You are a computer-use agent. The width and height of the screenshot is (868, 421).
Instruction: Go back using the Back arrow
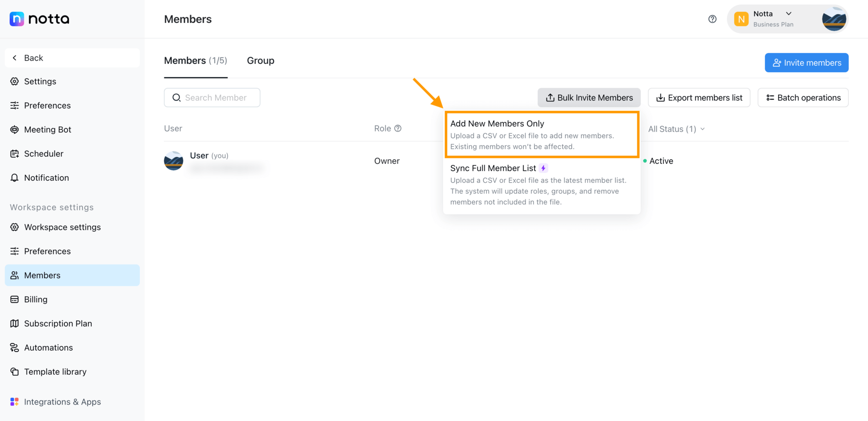15,58
